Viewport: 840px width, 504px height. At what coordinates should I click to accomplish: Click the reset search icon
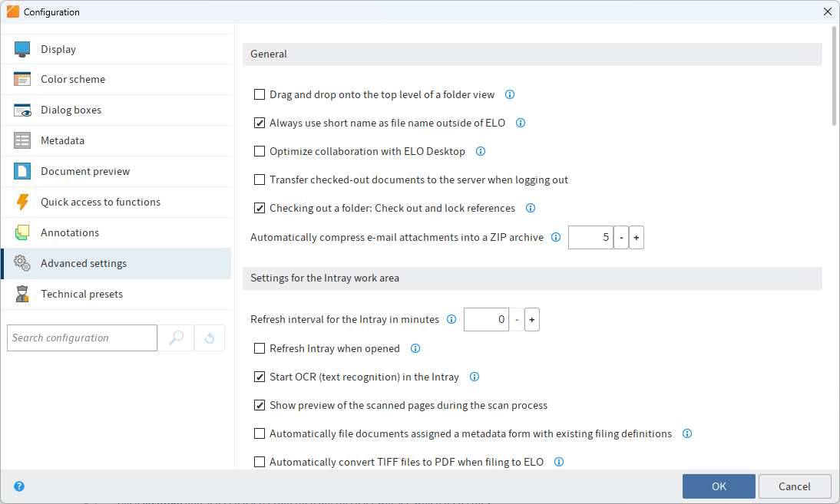[x=209, y=338]
